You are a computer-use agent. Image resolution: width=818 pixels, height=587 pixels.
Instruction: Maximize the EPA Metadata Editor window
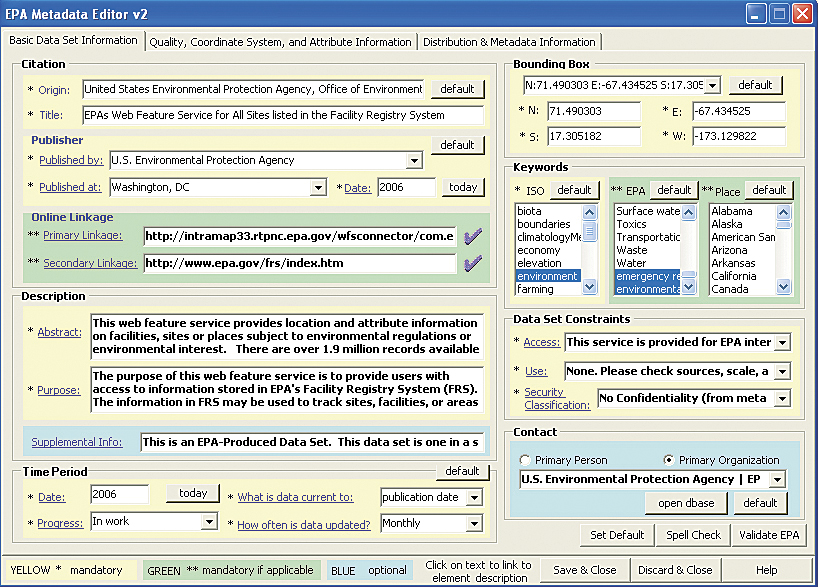[779, 14]
